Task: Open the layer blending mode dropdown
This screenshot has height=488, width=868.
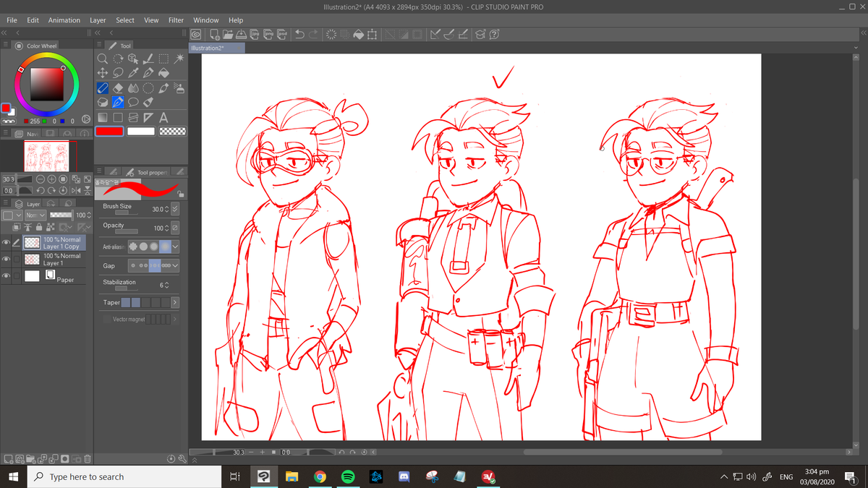Action: [35, 215]
